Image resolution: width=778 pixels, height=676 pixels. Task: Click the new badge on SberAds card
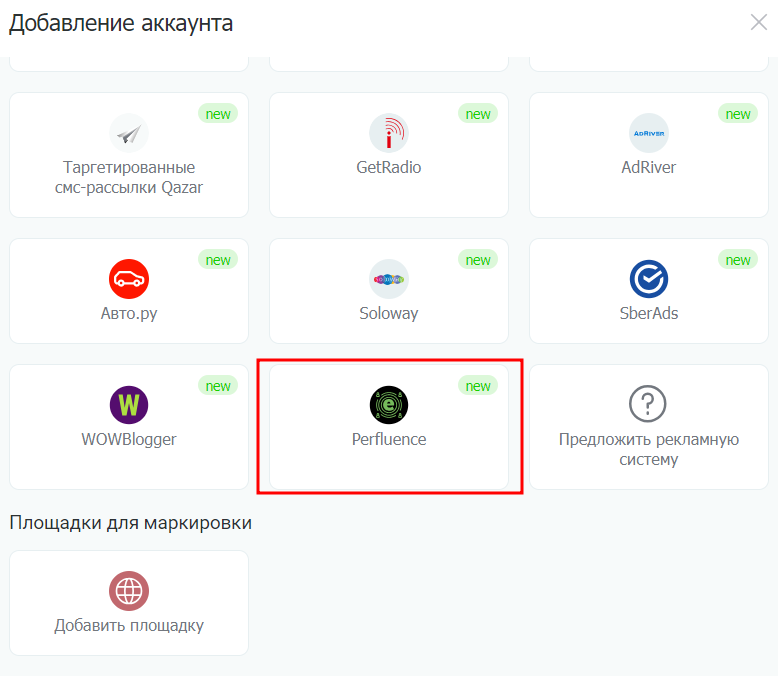click(738, 260)
